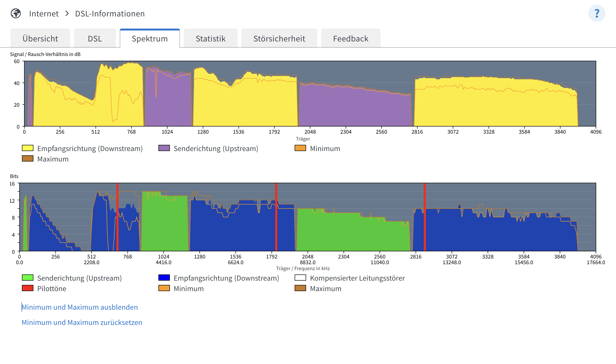Open the Statistik tab
Viewport: 616px width, 364px height.
tap(210, 39)
